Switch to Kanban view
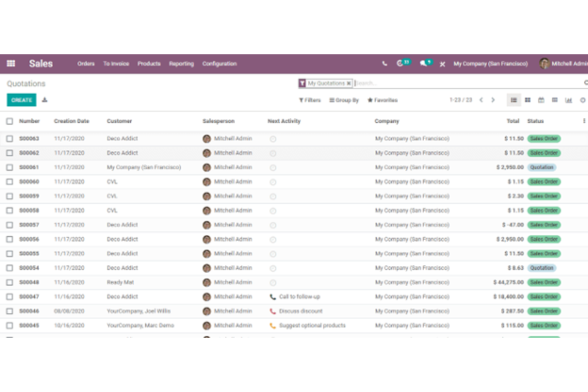This screenshot has width=588, height=392. coord(528,100)
